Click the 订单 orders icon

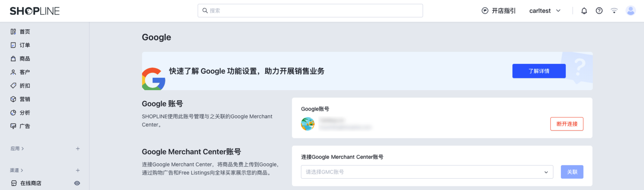coord(13,45)
